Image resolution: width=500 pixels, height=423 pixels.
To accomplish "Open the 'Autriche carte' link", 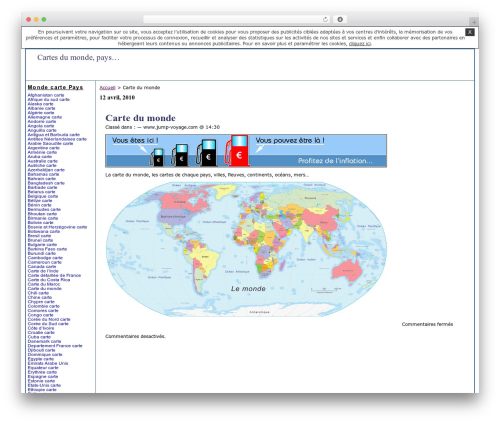I will (42, 165).
